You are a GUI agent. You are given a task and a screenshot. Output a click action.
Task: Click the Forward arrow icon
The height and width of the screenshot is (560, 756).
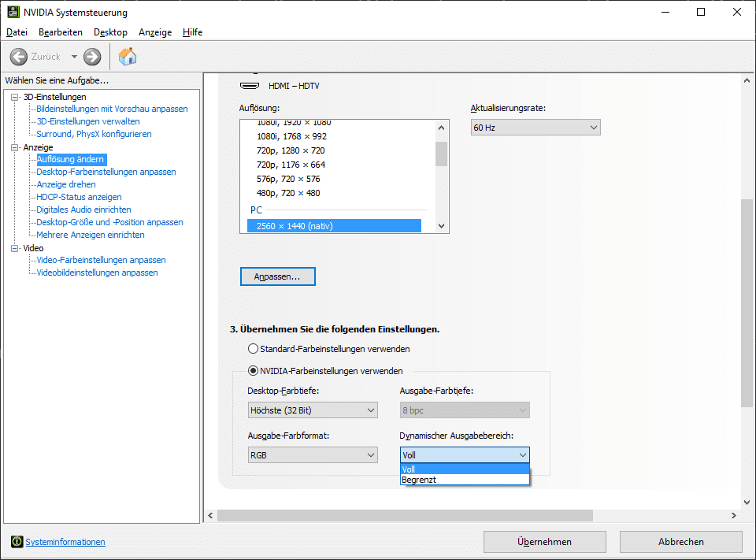(x=92, y=57)
